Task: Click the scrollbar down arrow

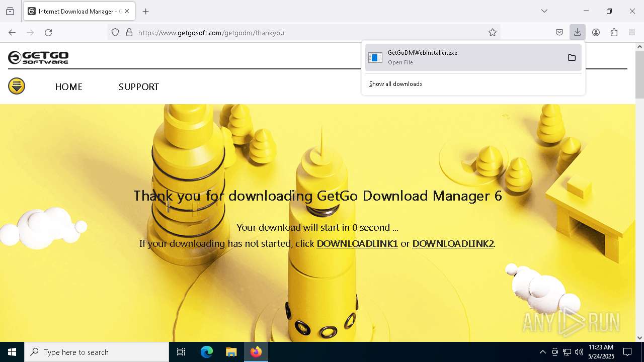Action: tap(639, 337)
